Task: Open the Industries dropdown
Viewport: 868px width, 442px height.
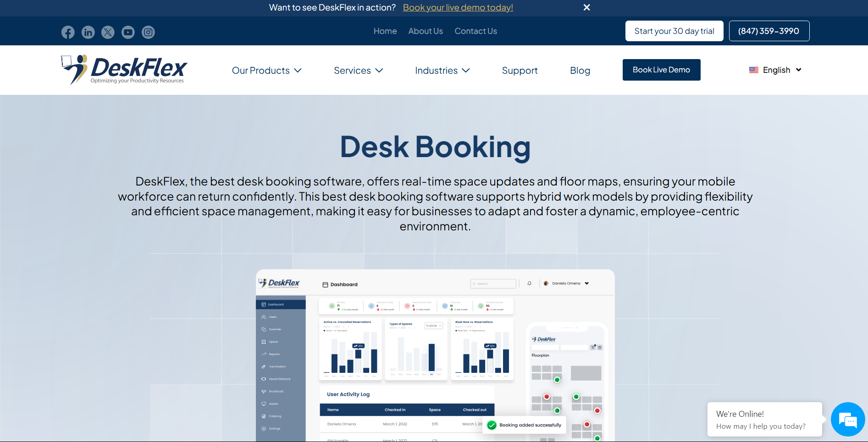Action: pyautogui.click(x=442, y=70)
